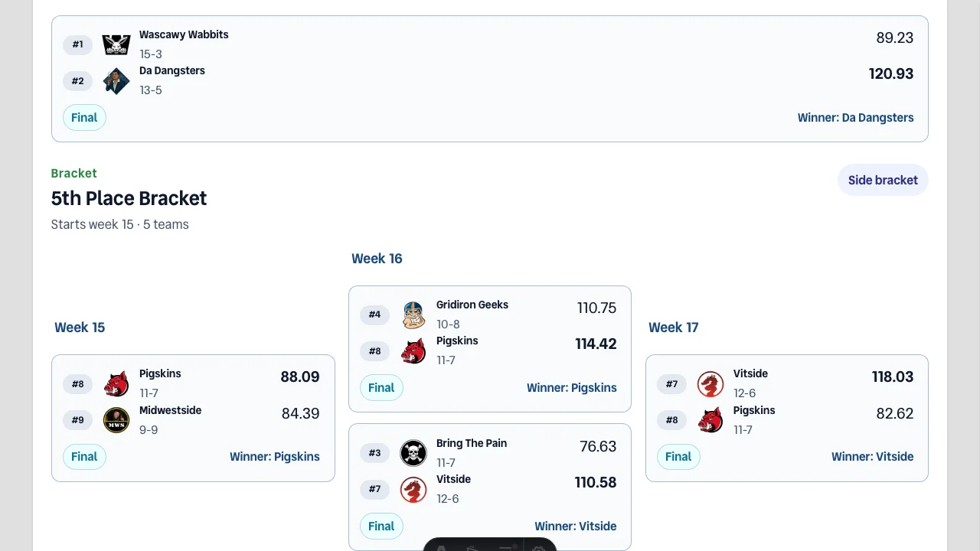This screenshot has width=980, height=551.
Task: Click the Wascawy Wabbits team name
Action: [184, 34]
